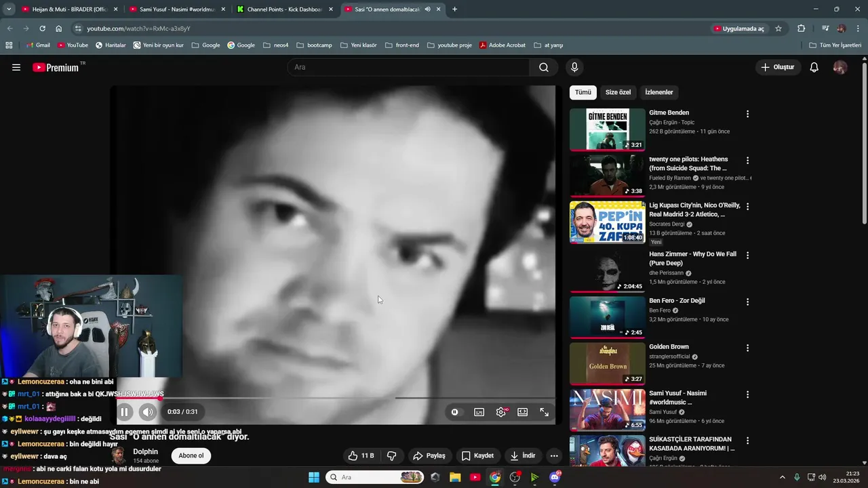Open the Dolphin channel avatar
The width and height of the screenshot is (868, 488).
(118, 455)
